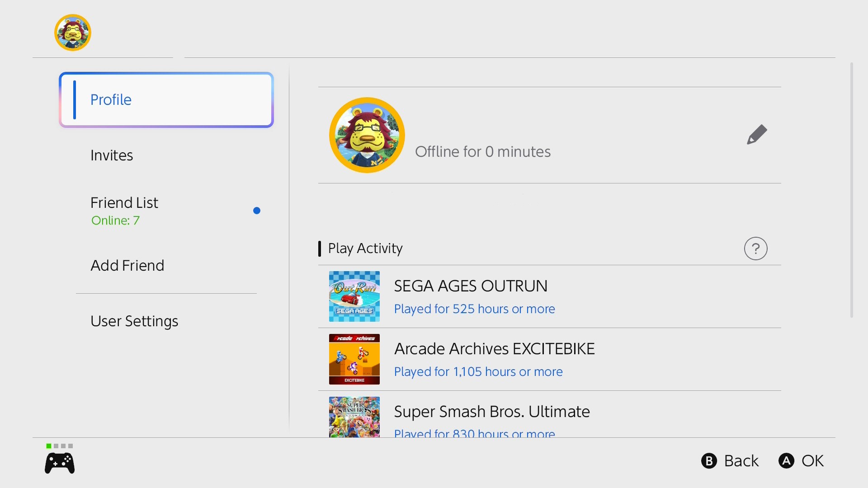Open the Super Smash Bros. Ultimate thumbnail
The image size is (868, 488).
click(354, 417)
